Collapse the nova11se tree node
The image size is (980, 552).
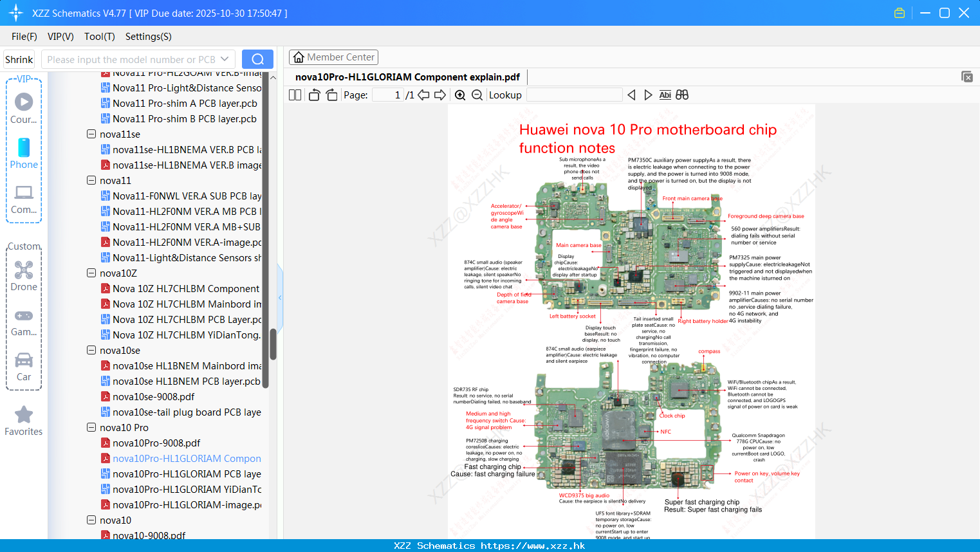click(x=91, y=134)
